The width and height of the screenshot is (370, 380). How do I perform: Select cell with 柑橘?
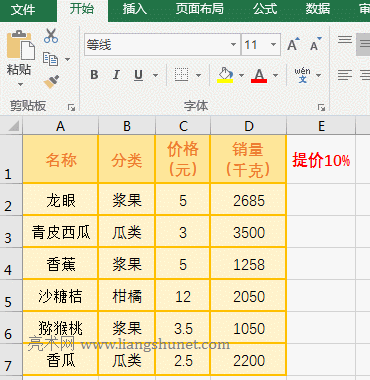[127, 296]
